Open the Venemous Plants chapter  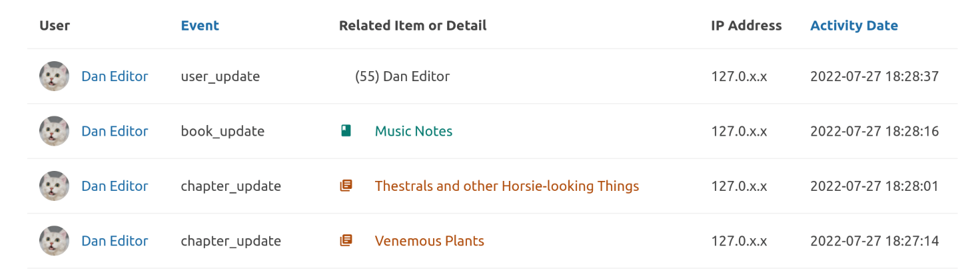[x=430, y=241]
